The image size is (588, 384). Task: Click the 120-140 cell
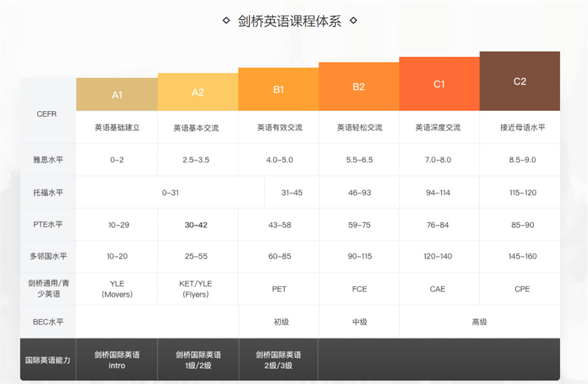click(438, 256)
